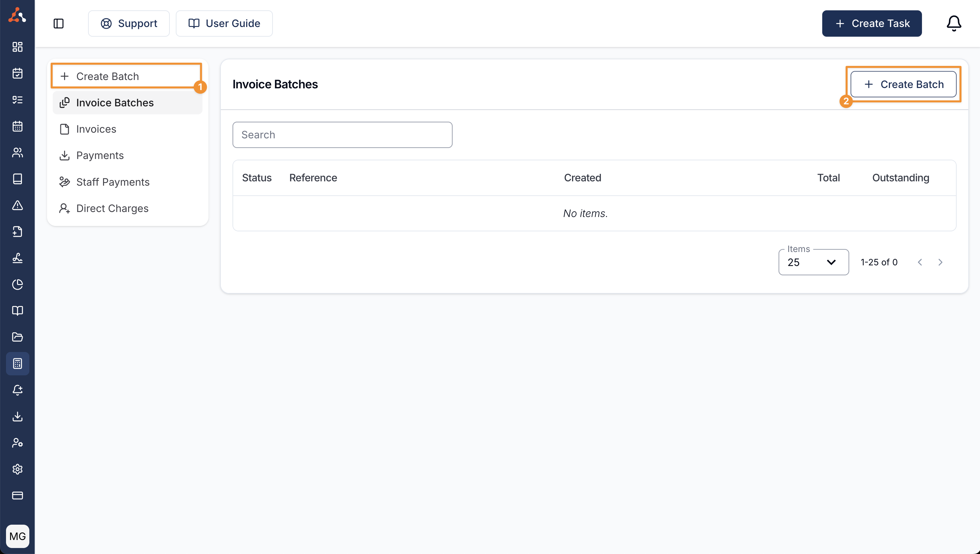Screen dimensions: 980x554
Task: Open the calculator finance icon in sidebar
Action: pyautogui.click(x=18, y=364)
